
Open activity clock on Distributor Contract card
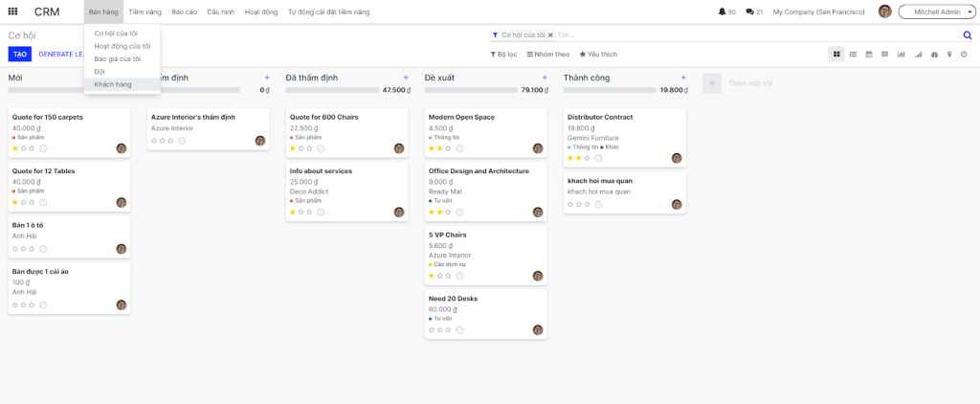598,158
